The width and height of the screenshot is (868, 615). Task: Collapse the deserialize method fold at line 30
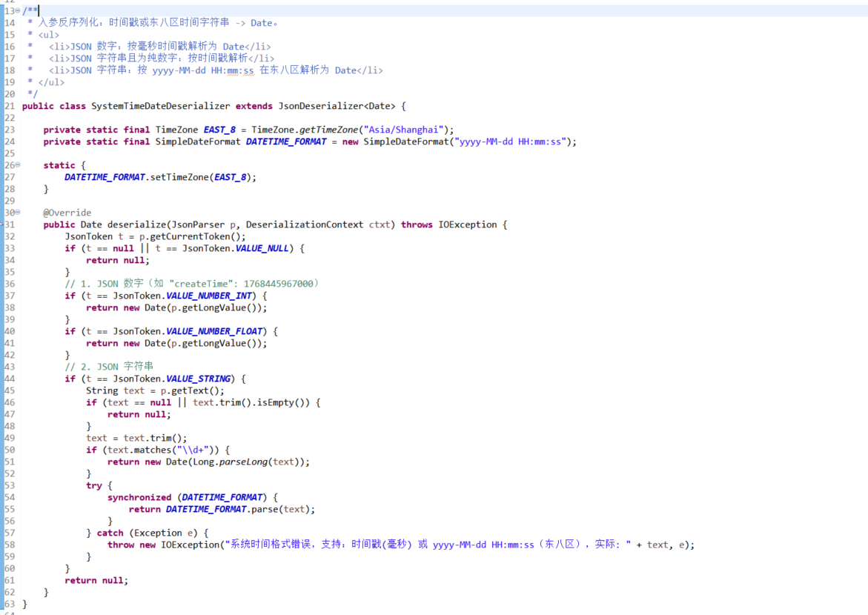(x=18, y=213)
